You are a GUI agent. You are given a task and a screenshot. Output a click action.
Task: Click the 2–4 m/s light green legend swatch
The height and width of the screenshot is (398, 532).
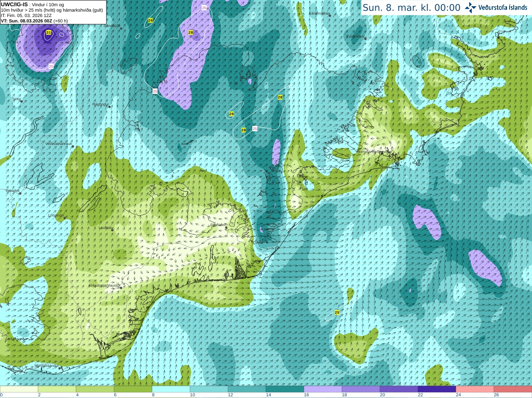57,389
